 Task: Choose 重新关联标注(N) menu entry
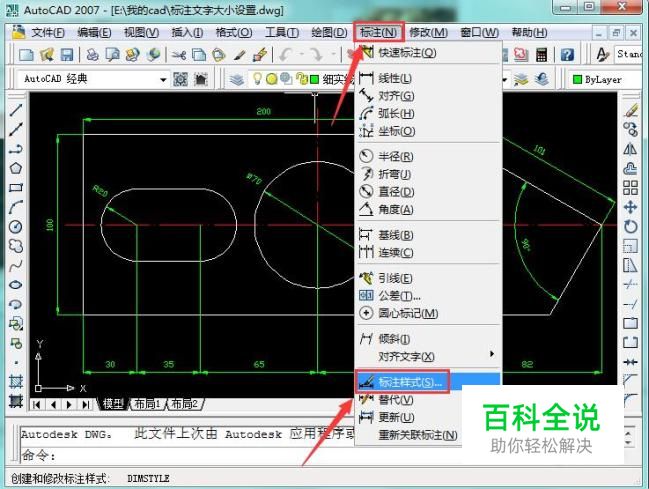tap(409, 435)
